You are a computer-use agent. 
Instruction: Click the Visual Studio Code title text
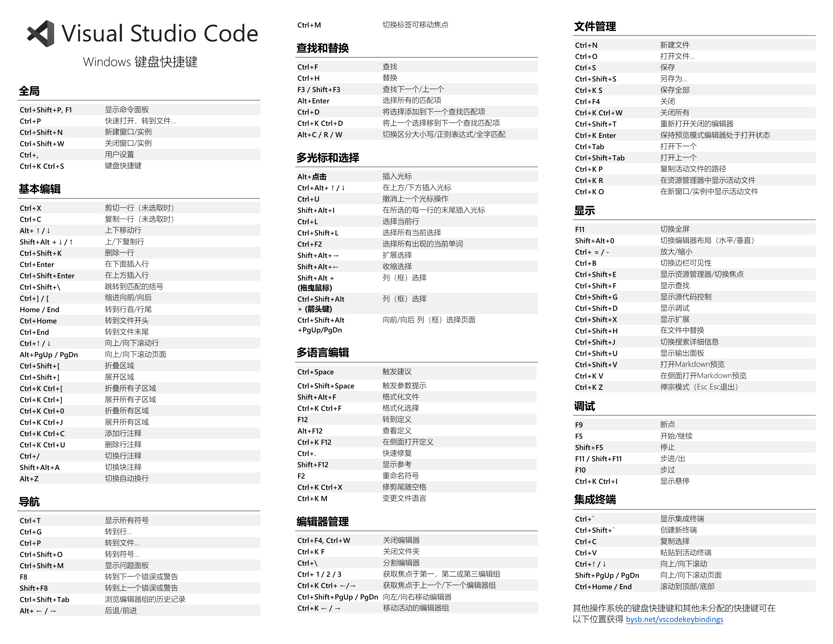click(x=160, y=34)
